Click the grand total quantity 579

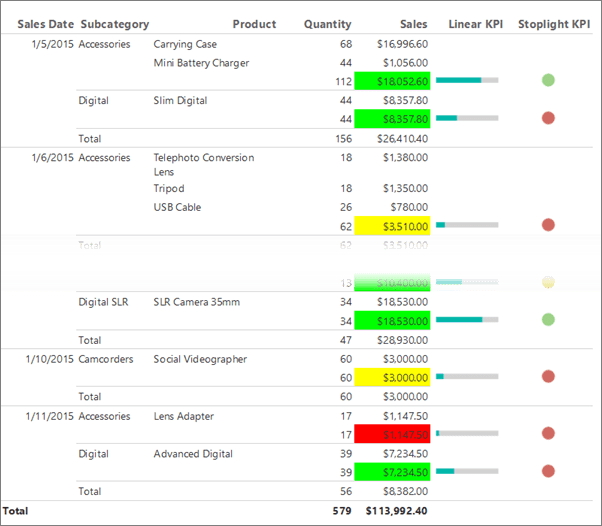click(x=342, y=511)
